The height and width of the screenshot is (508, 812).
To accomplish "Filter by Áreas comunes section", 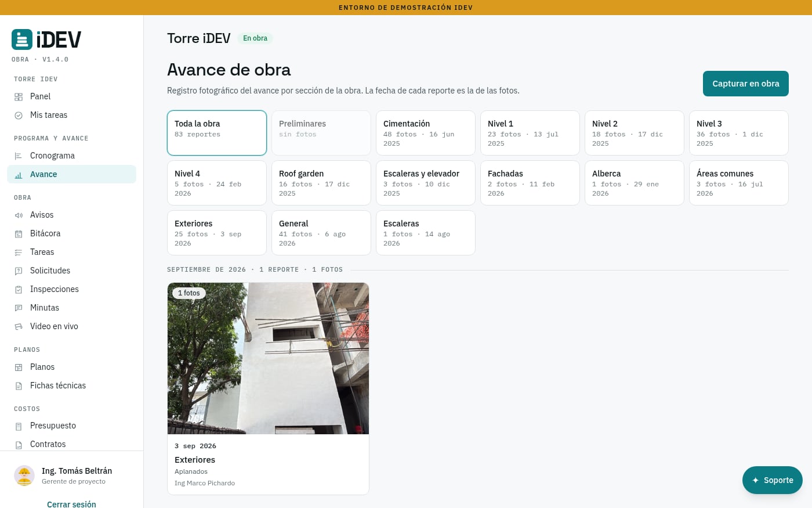I will 739,183.
